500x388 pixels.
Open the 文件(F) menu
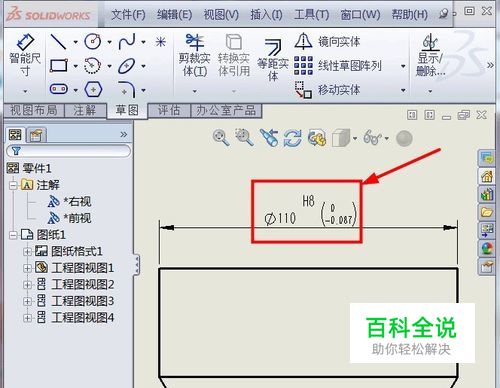[x=128, y=15]
